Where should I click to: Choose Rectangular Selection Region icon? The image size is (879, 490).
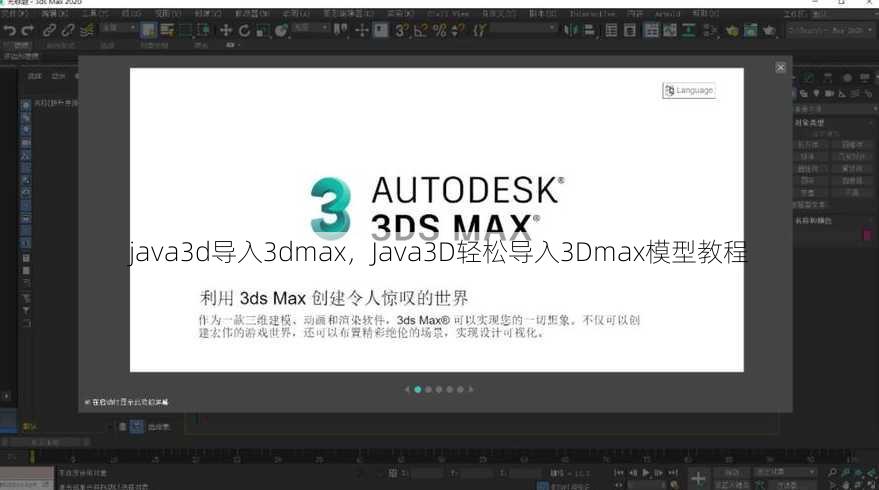click(185, 30)
